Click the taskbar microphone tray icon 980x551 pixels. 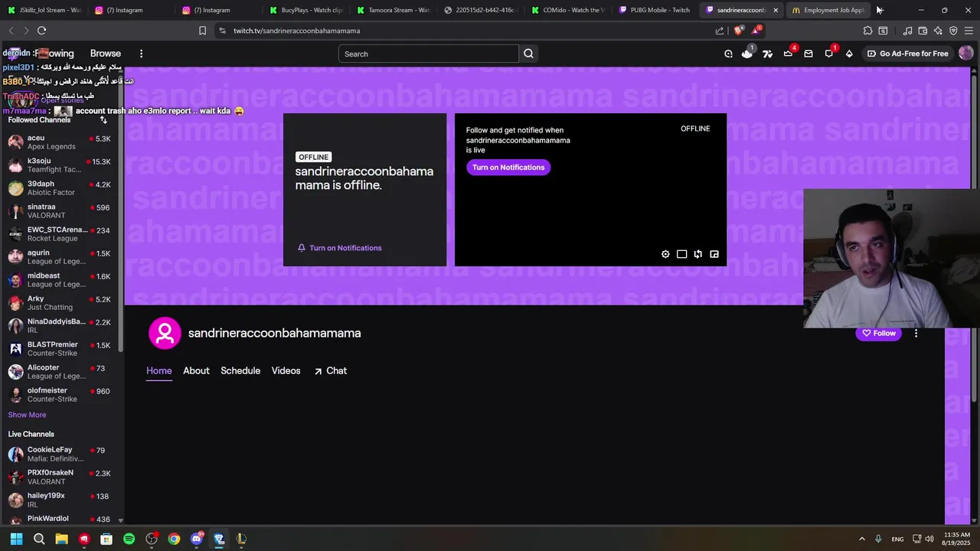tap(878, 539)
